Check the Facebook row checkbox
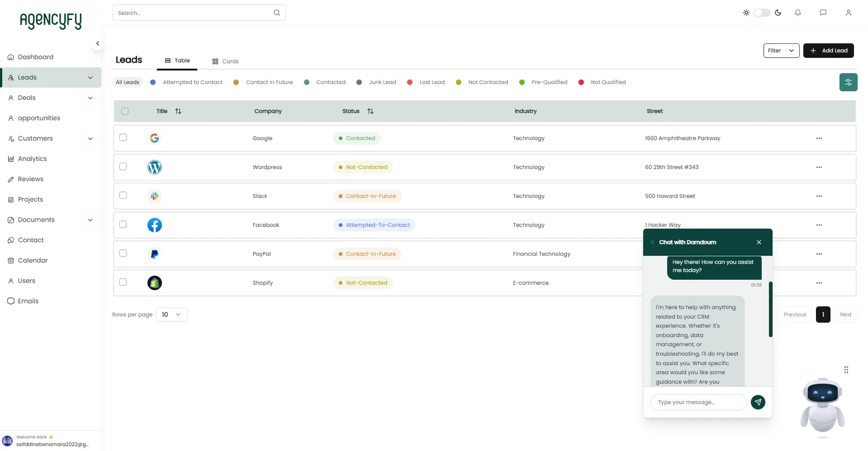 tap(123, 224)
